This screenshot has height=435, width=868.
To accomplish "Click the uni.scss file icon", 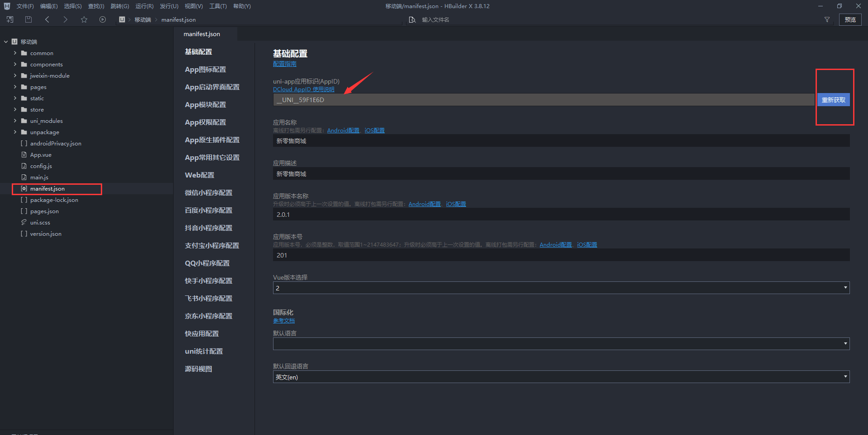I will (x=24, y=222).
